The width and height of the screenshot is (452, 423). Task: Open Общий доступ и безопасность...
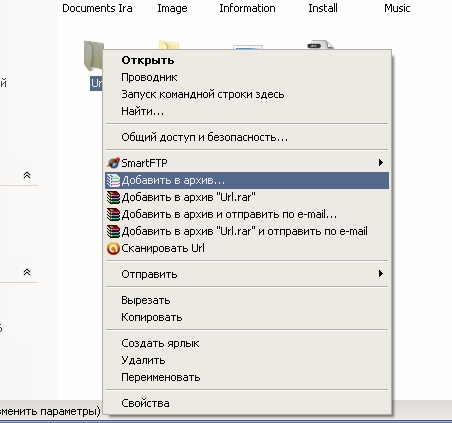tap(204, 137)
